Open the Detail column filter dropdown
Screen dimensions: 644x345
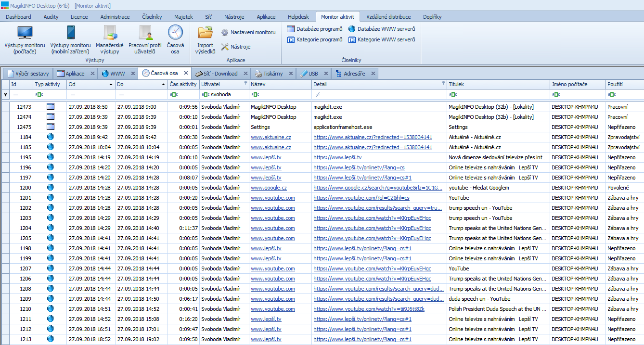tap(444, 83)
